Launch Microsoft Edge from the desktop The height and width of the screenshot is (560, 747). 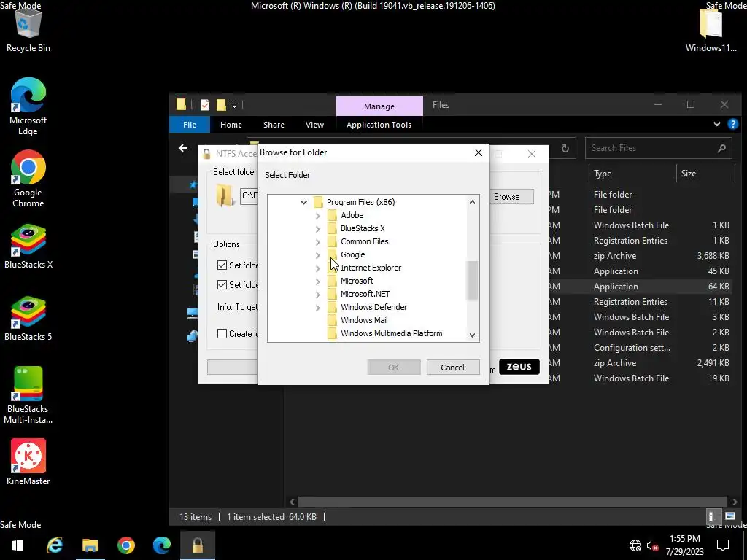(x=28, y=106)
